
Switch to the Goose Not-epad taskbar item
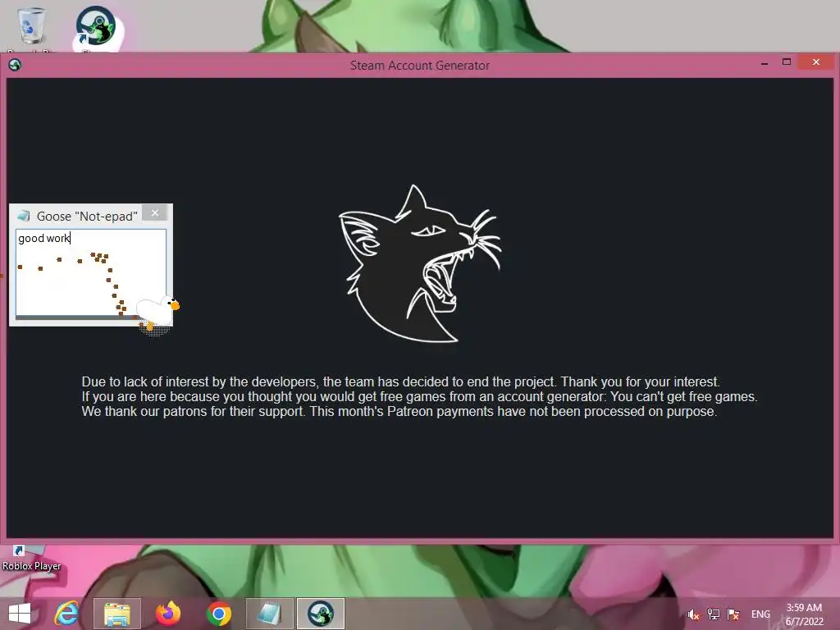pyautogui.click(x=269, y=614)
